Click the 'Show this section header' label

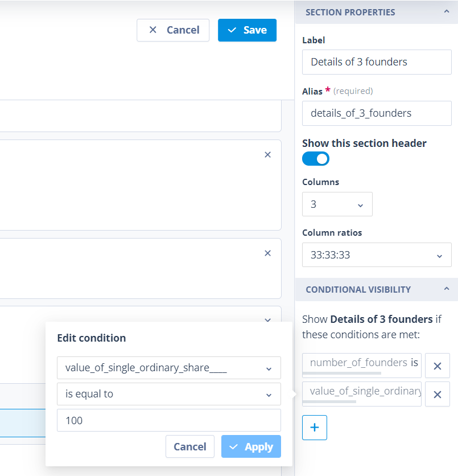364,143
